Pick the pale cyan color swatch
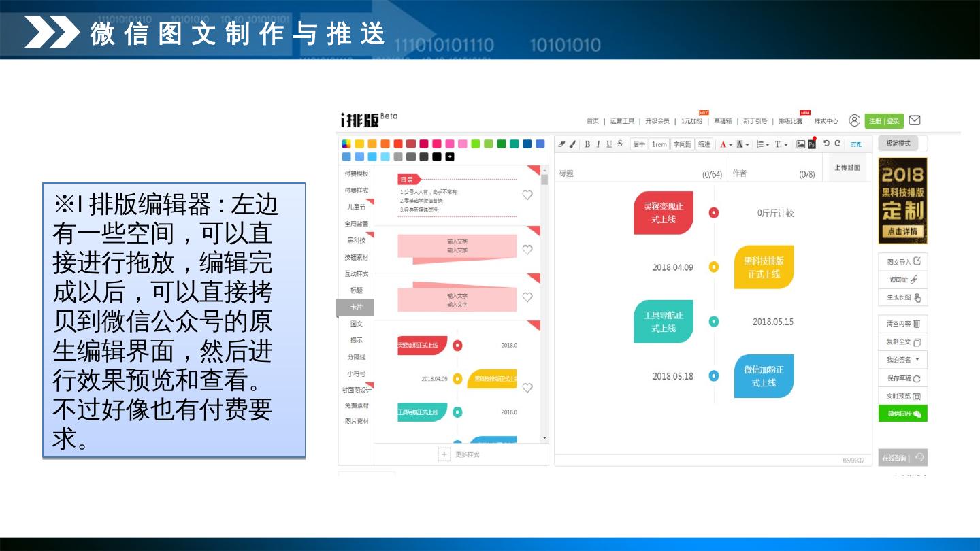Screen dimensions: 980x551 tap(385, 156)
